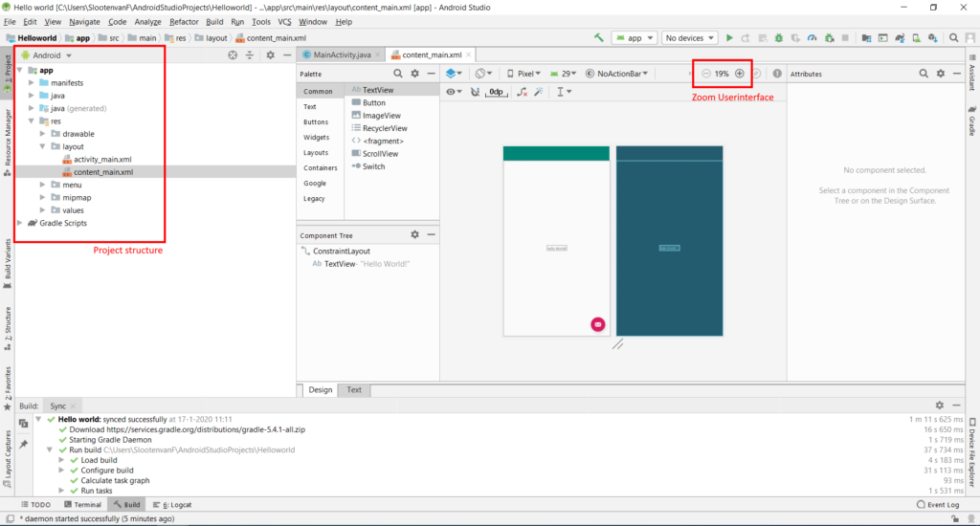The height and width of the screenshot is (526, 980).
Task: Open Palette settings gear
Action: [414, 73]
